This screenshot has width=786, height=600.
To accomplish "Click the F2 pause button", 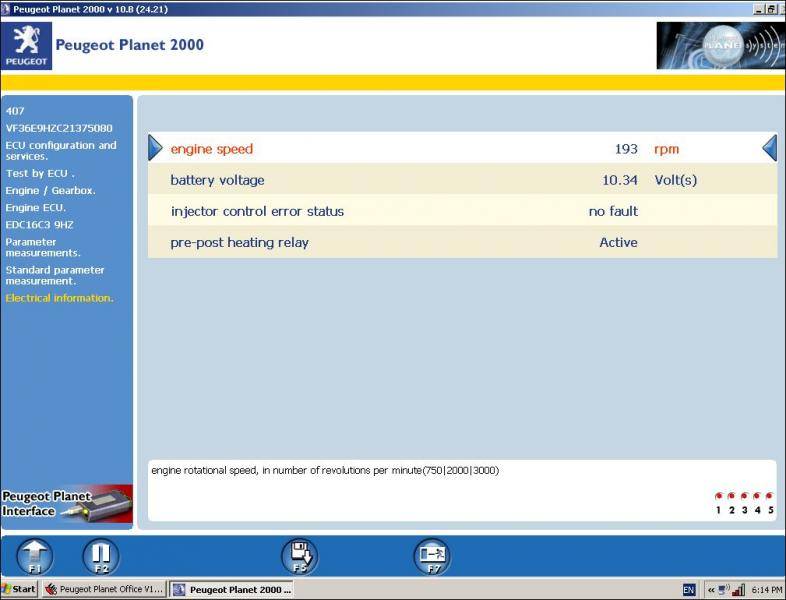I will click(99, 555).
